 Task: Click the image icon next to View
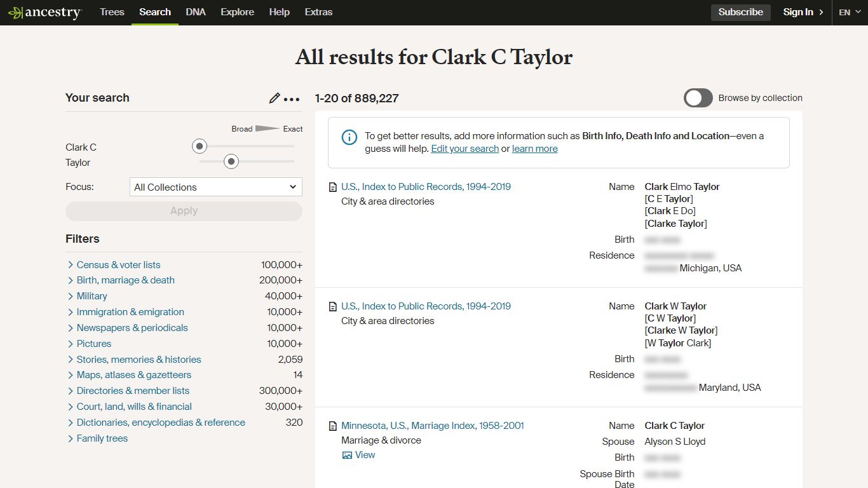pos(347,455)
